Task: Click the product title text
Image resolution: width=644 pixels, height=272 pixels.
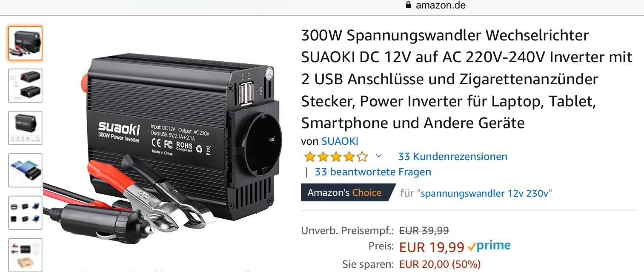Action: click(x=467, y=79)
